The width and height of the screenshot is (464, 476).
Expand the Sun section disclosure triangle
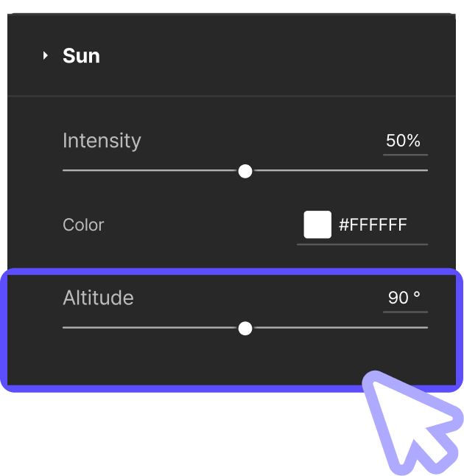(46, 56)
